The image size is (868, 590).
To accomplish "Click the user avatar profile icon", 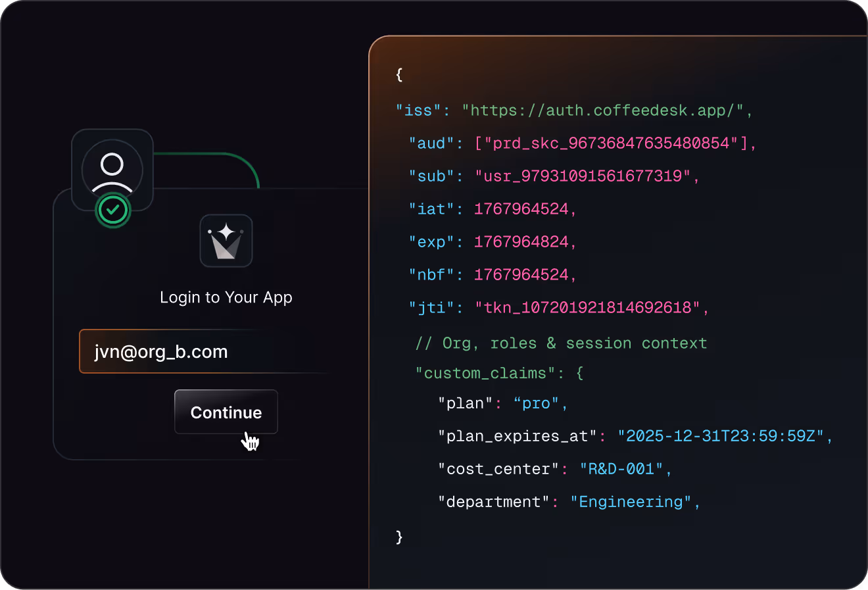I will point(112,170).
